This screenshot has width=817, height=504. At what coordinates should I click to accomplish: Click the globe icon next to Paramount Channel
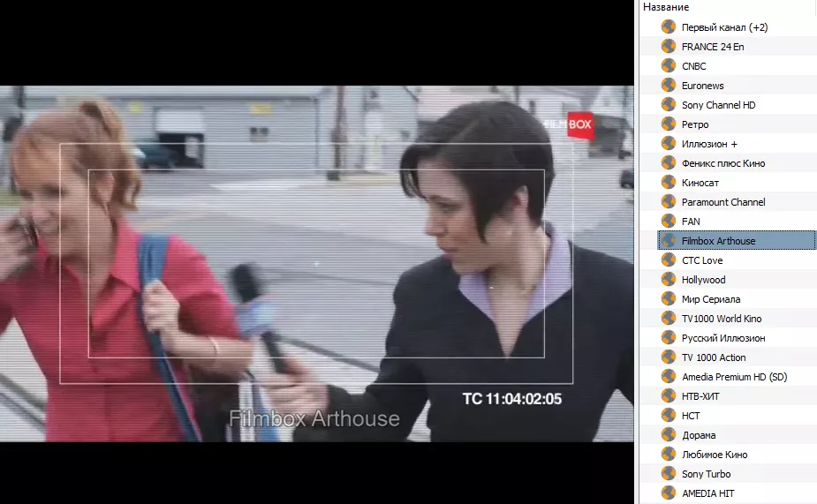tap(669, 201)
